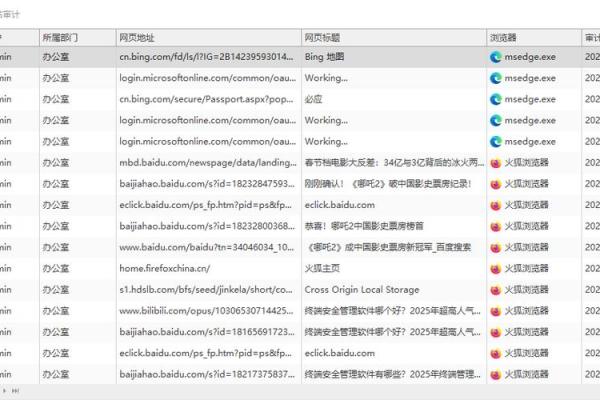Click the Firefox icon in the 火狐主页 row
Image resolution: width=600 pixels, height=400 pixels.
click(x=496, y=269)
